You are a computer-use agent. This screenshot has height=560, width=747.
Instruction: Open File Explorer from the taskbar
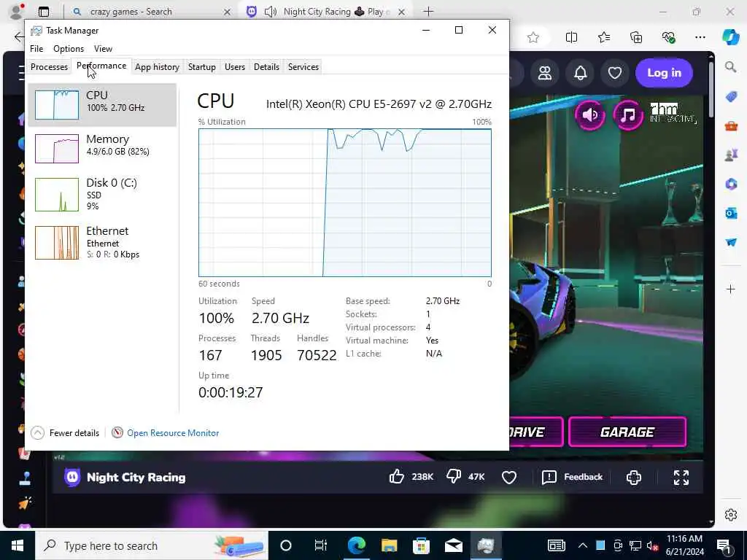click(389, 545)
